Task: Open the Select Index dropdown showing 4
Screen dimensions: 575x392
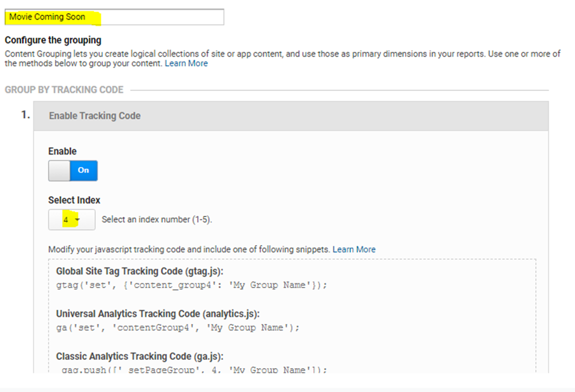Action: 71,220
